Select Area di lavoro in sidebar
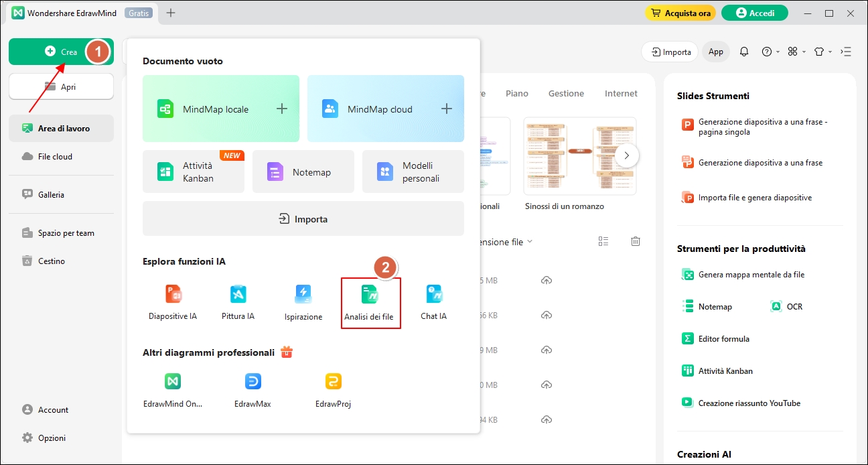Viewport: 868px width, 465px height. pyautogui.click(x=61, y=128)
